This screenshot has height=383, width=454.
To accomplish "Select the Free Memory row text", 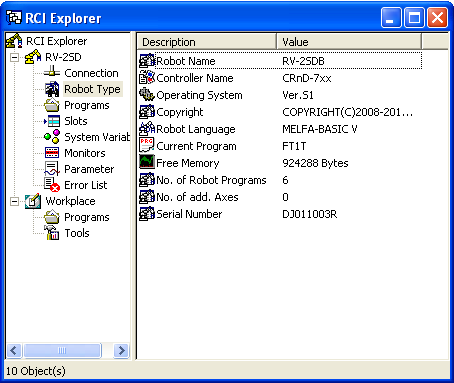I will click(188, 163).
